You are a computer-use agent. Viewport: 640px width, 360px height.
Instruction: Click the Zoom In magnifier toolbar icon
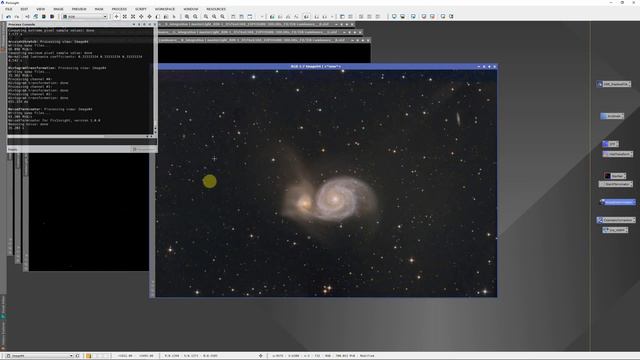(187, 17)
